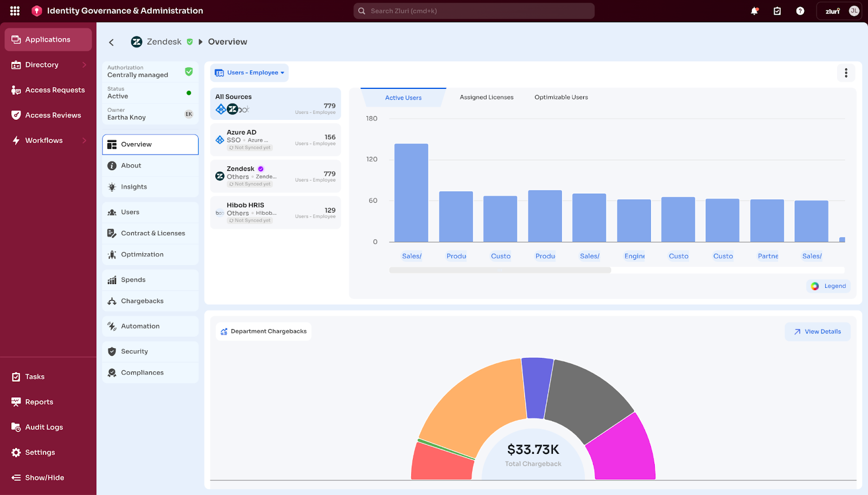Select the Azure AD source card

coord(276,140)
